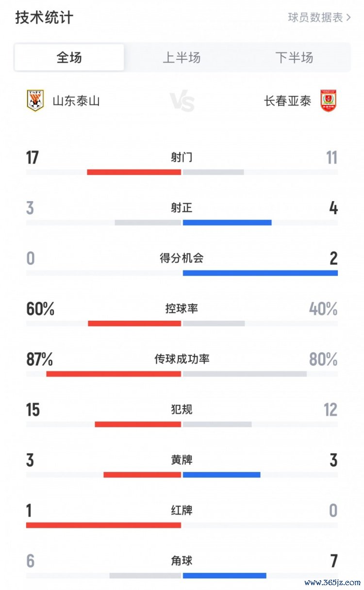
Task: Open 球员数据表 via the chevron arrow
Action: click(348, 18)
